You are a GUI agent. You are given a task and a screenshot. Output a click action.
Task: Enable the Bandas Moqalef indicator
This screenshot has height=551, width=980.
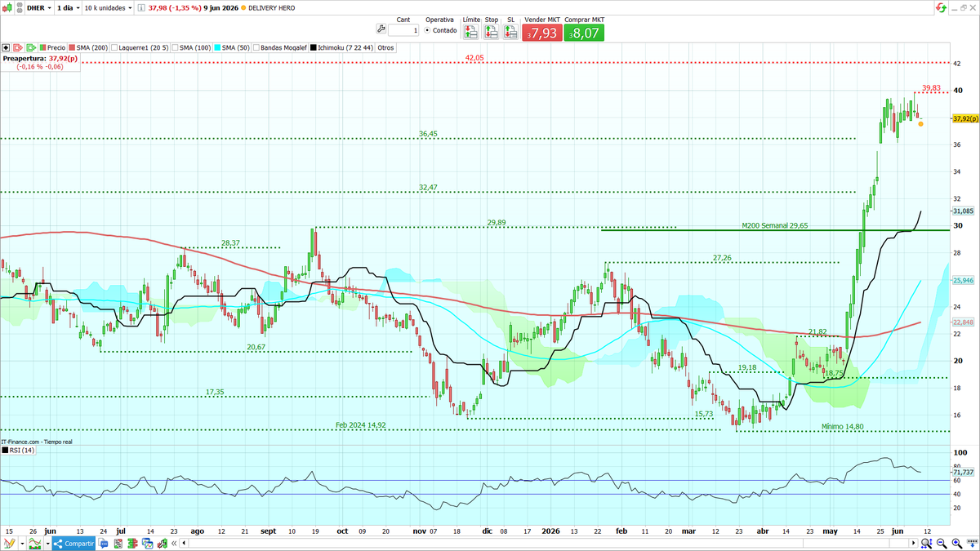point(281,47)
